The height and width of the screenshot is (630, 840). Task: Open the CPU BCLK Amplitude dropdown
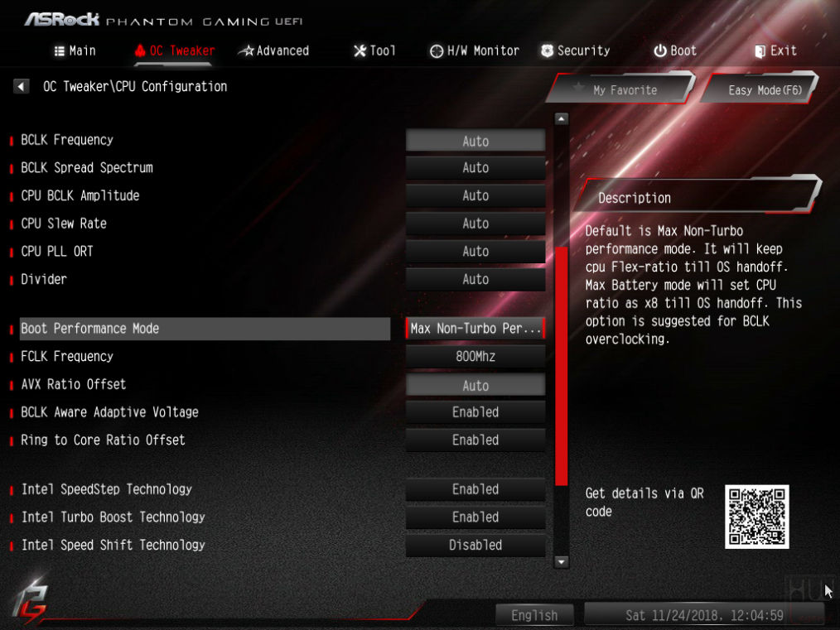(x=476, y=195)
